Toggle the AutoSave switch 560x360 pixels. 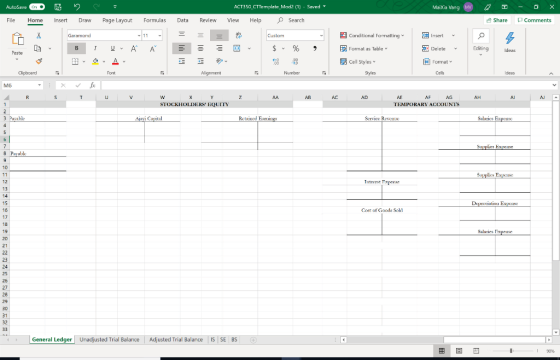(x=37, y=7)
